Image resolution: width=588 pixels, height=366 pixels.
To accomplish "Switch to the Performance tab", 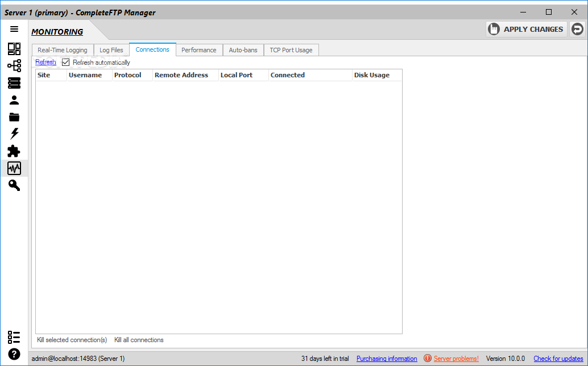I will (x=199, y=50).
